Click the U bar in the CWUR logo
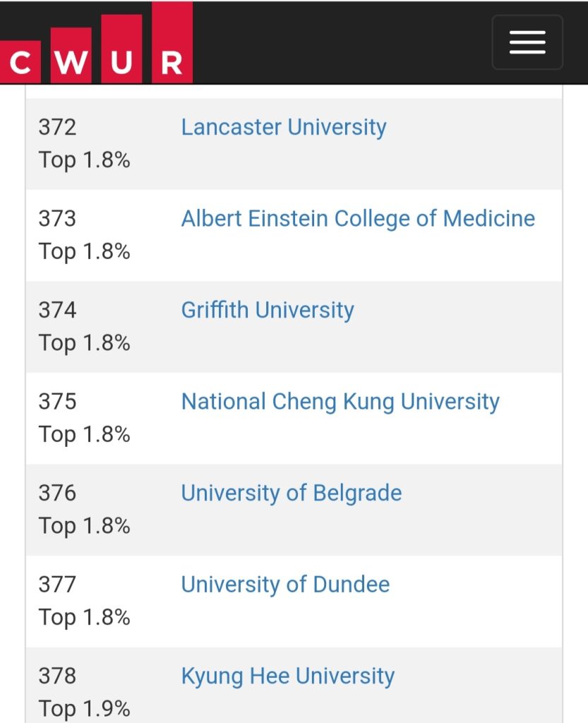 [121, 49]
